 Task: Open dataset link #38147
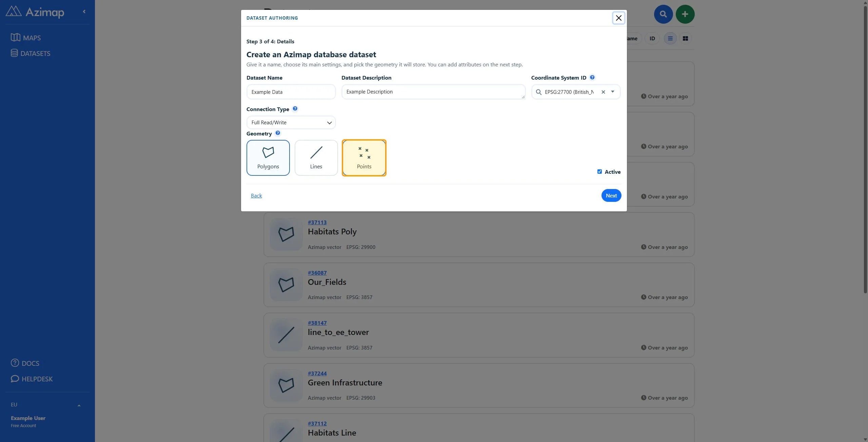pyautogui.click(x=317, y=323)
